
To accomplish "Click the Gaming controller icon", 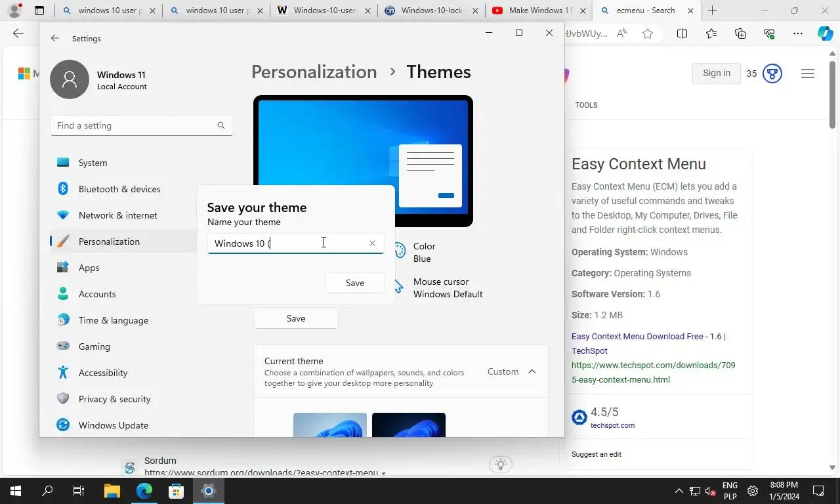I will (63, 346).
